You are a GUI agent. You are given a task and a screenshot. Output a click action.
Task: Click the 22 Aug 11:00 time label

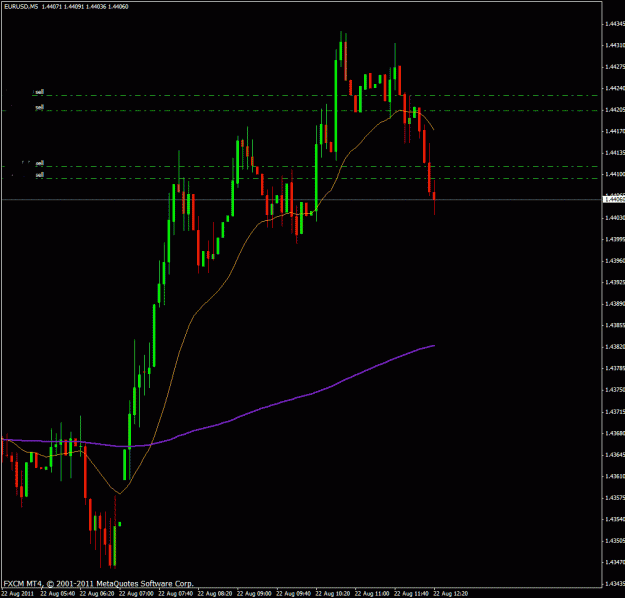(x=372, y=594)
